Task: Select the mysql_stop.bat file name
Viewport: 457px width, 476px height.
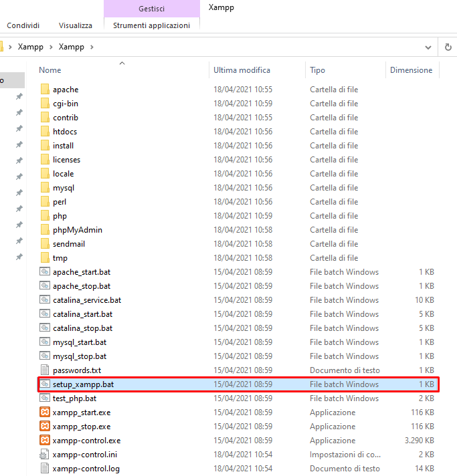Action: [x=80, y=356]
